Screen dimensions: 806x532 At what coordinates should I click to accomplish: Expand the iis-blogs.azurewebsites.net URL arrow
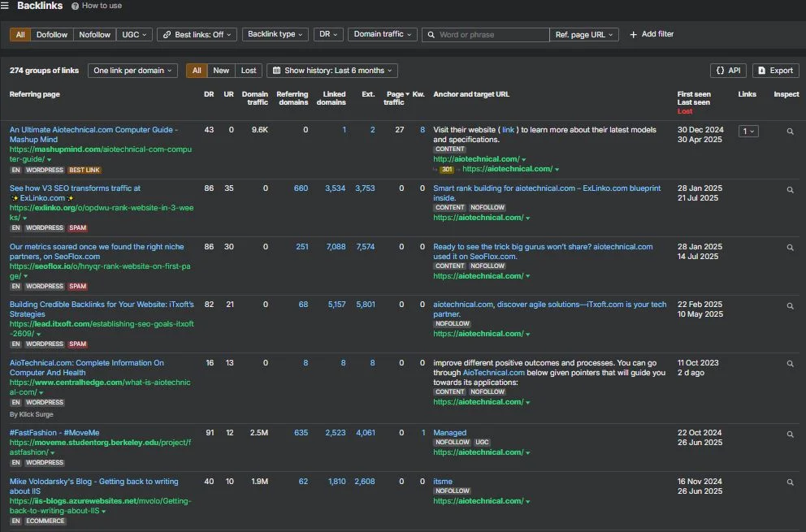pos(103,512)
